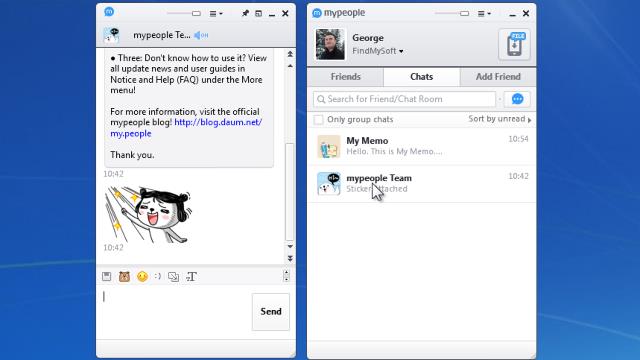Image resolution: width=640 pixels, height=360 pixels.
Task: Open the font settings T icon
Action: [x=191, y=276]
